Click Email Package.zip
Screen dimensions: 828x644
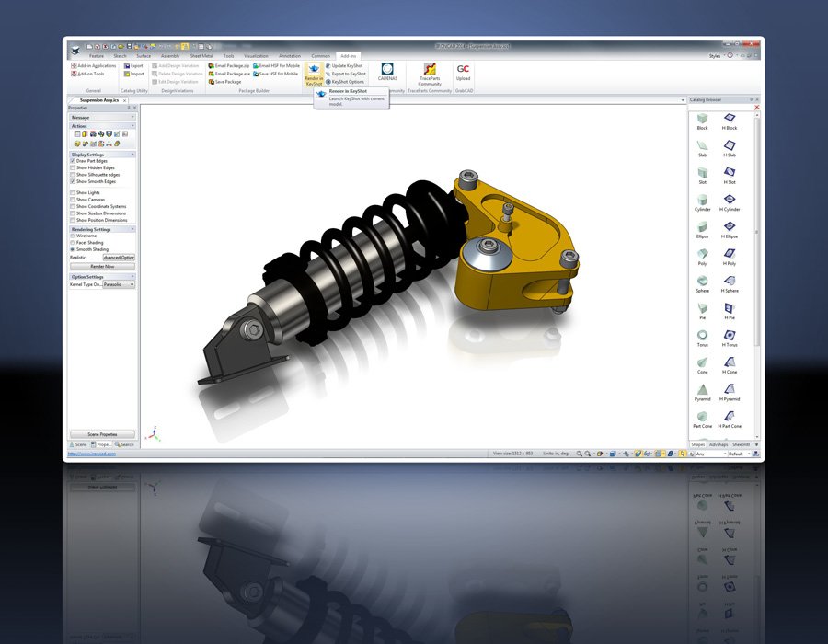click(x=229, y=66)
